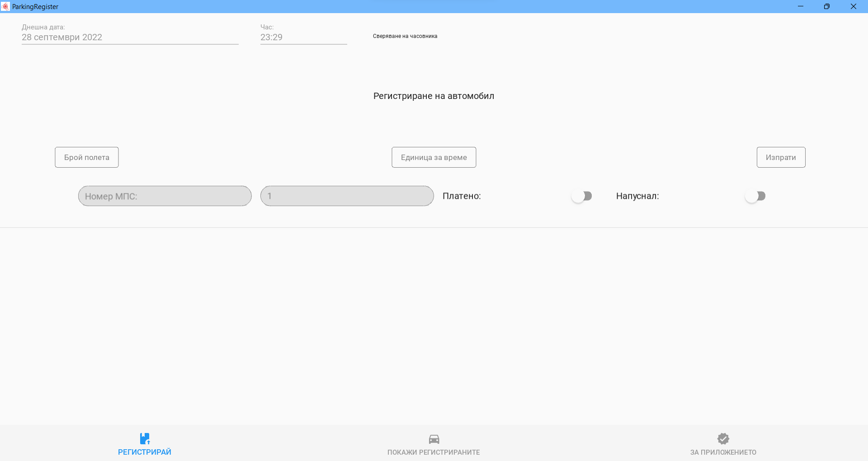This screenshot has width=868, height=461.
Task: Switch to the РЕГИСТРИРАЙ tab
Action: point(145,452)
